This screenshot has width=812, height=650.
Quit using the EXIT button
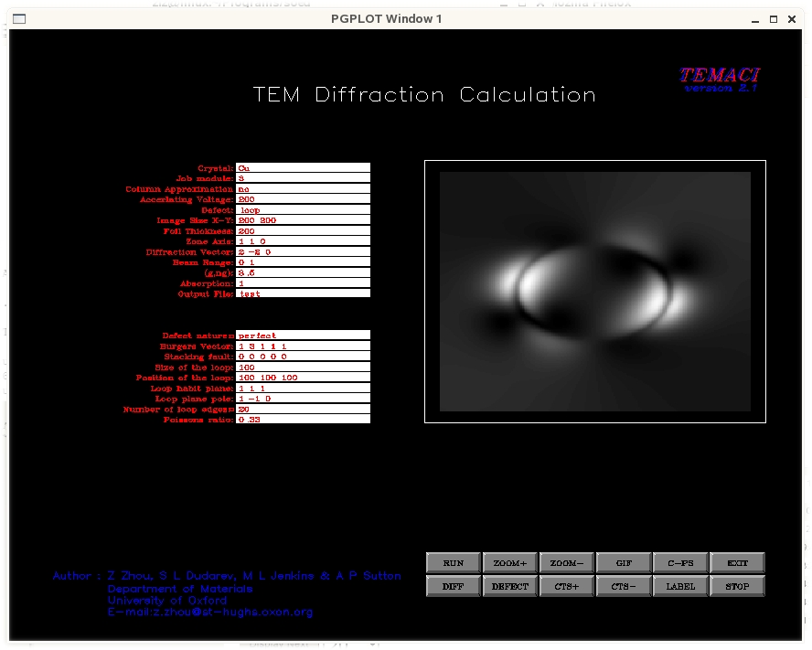coord(737,563)
